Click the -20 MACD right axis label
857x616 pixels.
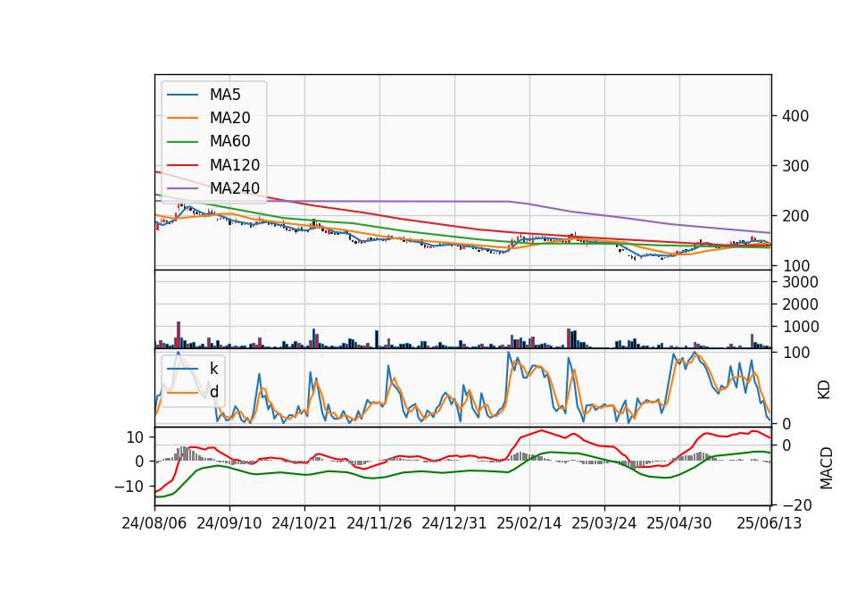(x=797, y=506)
